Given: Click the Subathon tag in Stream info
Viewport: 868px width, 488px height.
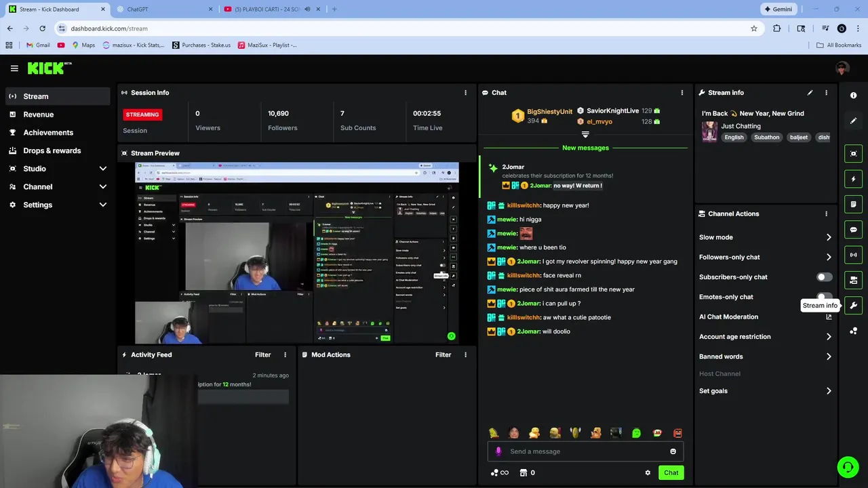Looking at the screenshot, I should 767,138.
